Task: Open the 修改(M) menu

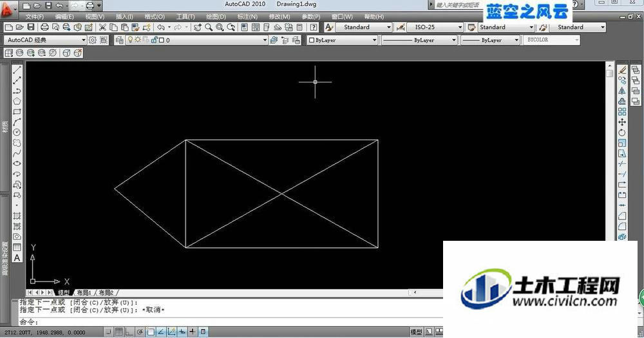Action: point(279,17)
